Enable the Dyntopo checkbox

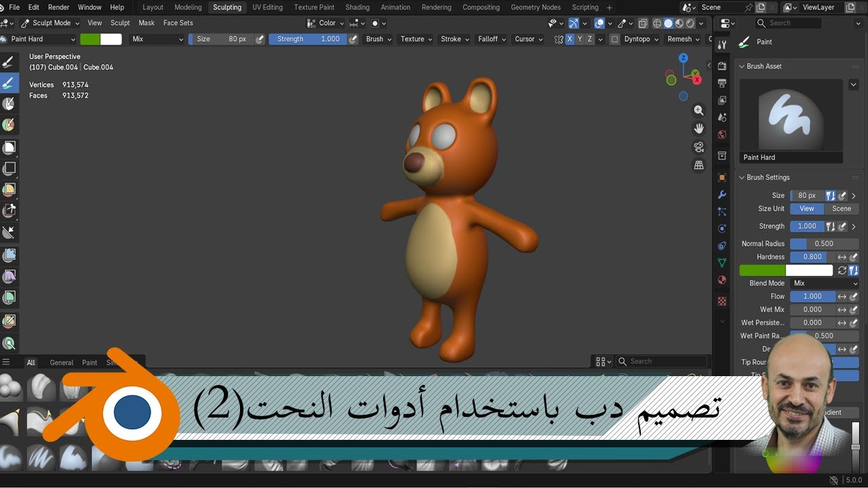614,39
